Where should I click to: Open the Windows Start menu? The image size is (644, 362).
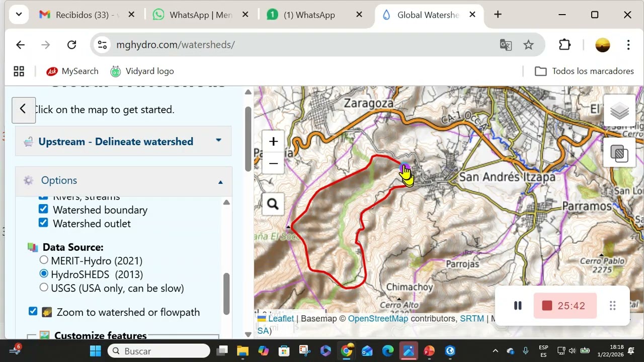pos(96,351)
